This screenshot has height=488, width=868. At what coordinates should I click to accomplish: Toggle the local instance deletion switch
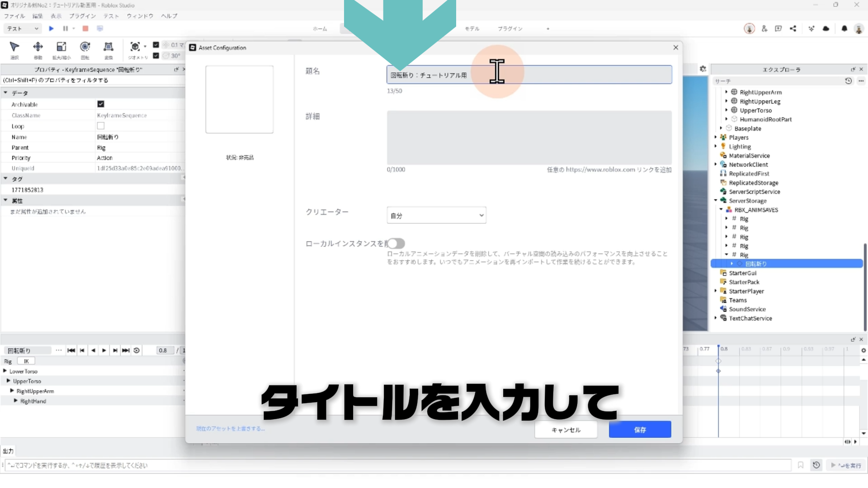396,244
